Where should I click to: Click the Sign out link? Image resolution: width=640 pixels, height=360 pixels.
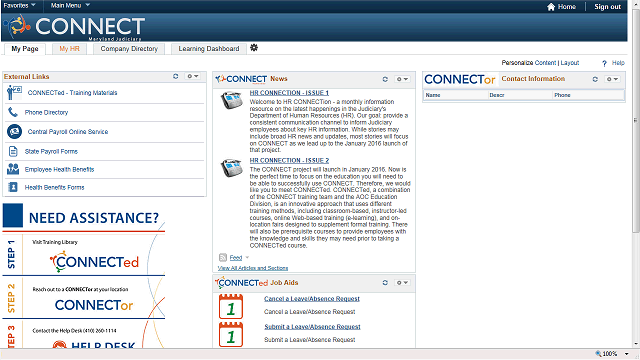[x=607, y=7]
